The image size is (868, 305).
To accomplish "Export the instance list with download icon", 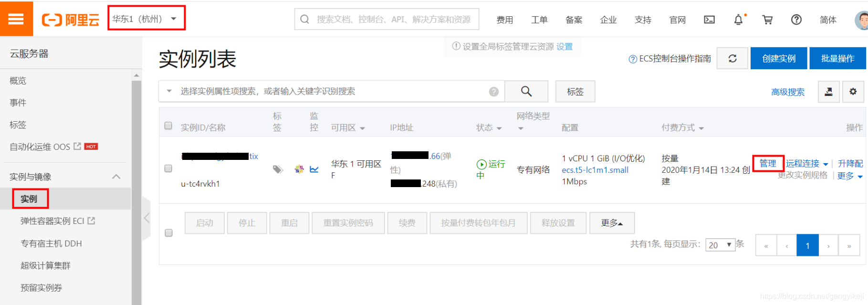I will (x=829, y=91).
